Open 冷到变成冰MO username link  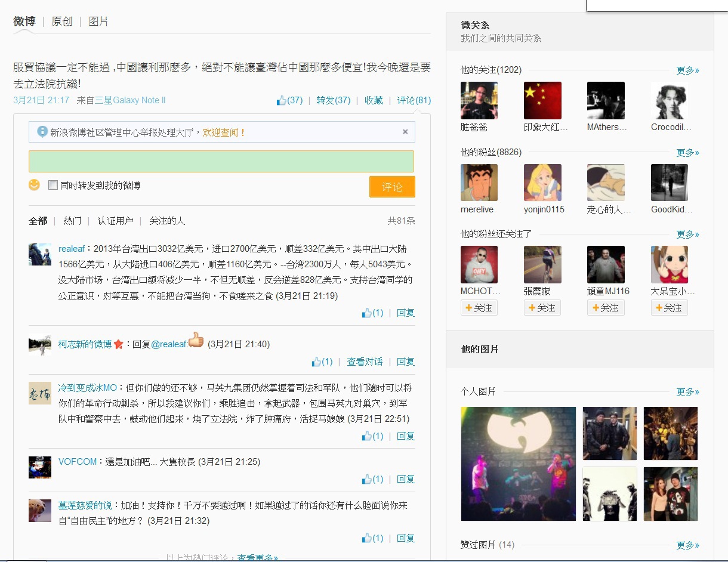pyautogui.click(x=87, y=388)
